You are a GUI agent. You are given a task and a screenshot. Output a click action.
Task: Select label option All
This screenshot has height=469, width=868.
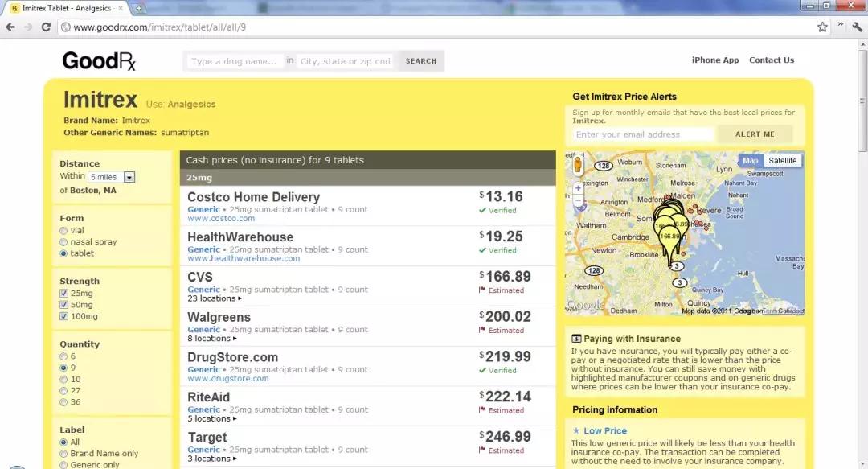coord(63,442)
